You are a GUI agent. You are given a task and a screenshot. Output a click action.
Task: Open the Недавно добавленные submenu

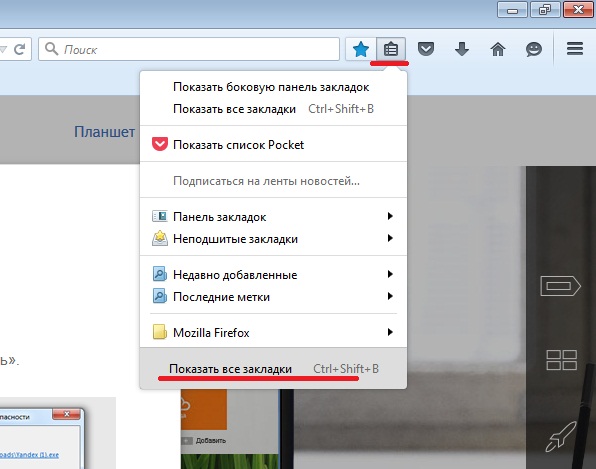pyautogui.click(x=273, y=274)
